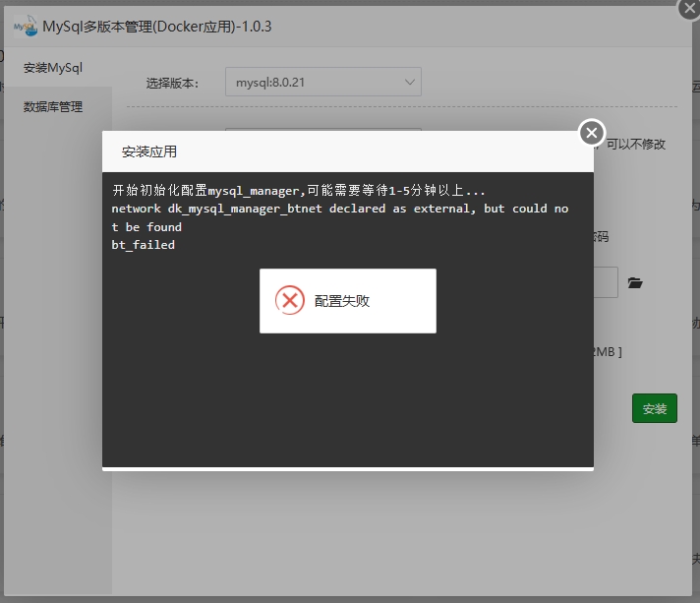Click the MySQL logo icon in title

pos(26,27)
